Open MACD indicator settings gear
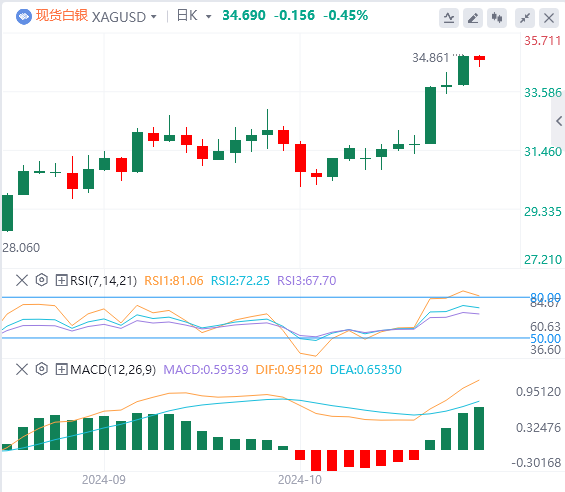The image size is (565, 492). (x=42, y=369)
